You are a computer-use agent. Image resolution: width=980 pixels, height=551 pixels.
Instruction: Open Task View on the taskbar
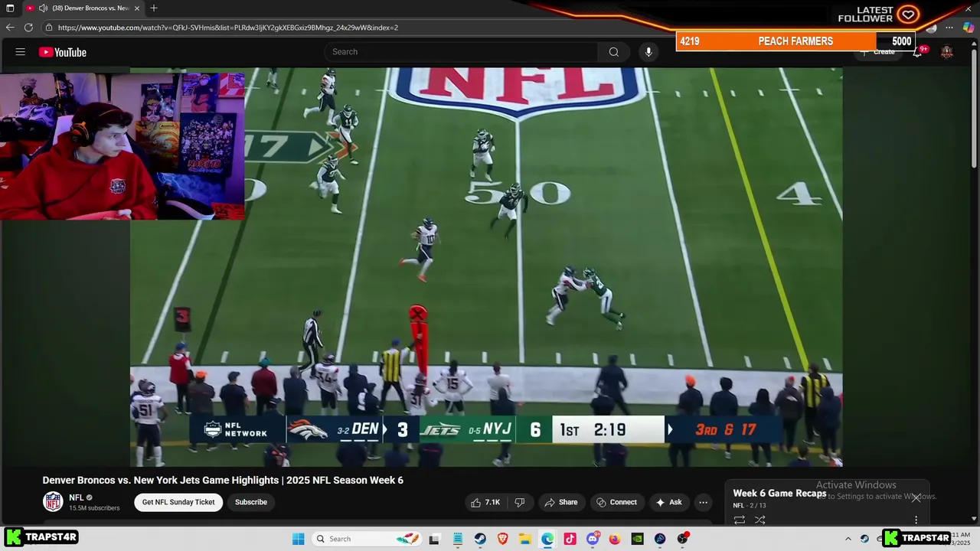pos(434,539)
